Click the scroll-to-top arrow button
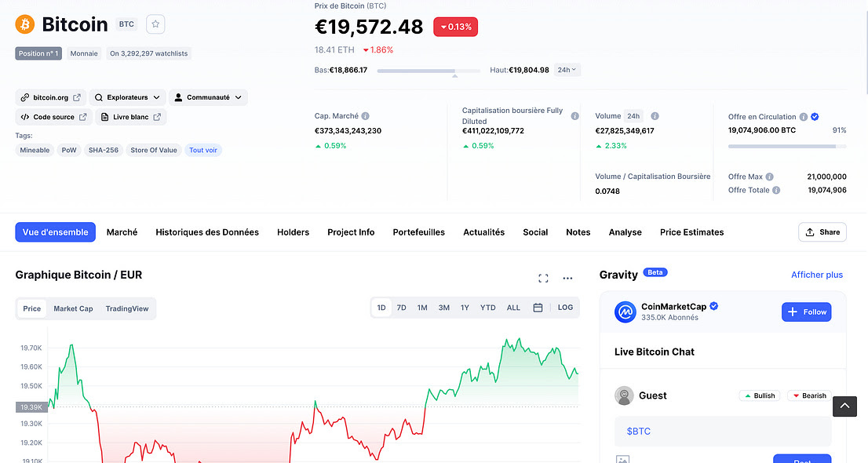The width and height of the screenshot is (868, 463). point(844,406)
